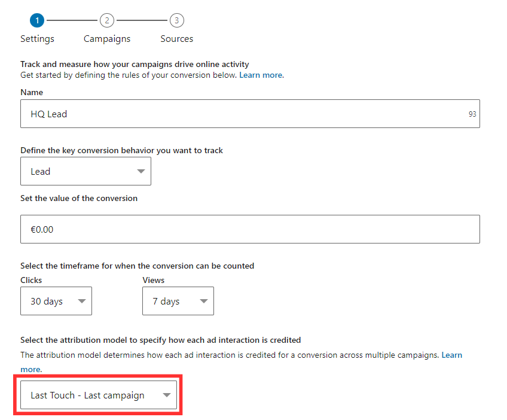The height and width of the screenshot is (420, 507).
Task: Open the Campaigns step label
Action: click(106, 39)
